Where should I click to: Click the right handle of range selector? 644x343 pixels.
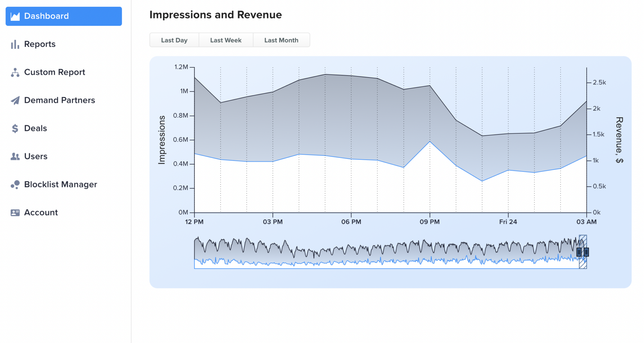tap(586, 252)
